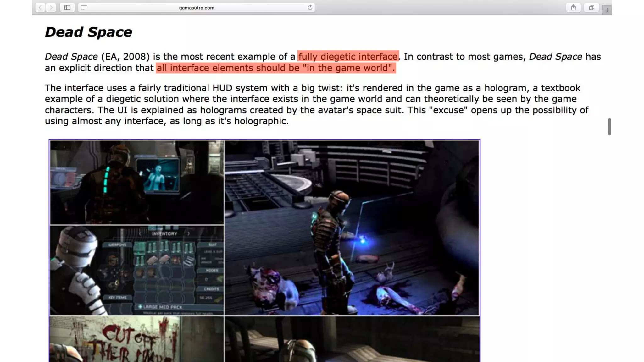Click the bloody 'Cut off their limbs' screenshot
644x362 pixels.
(137, 339)
